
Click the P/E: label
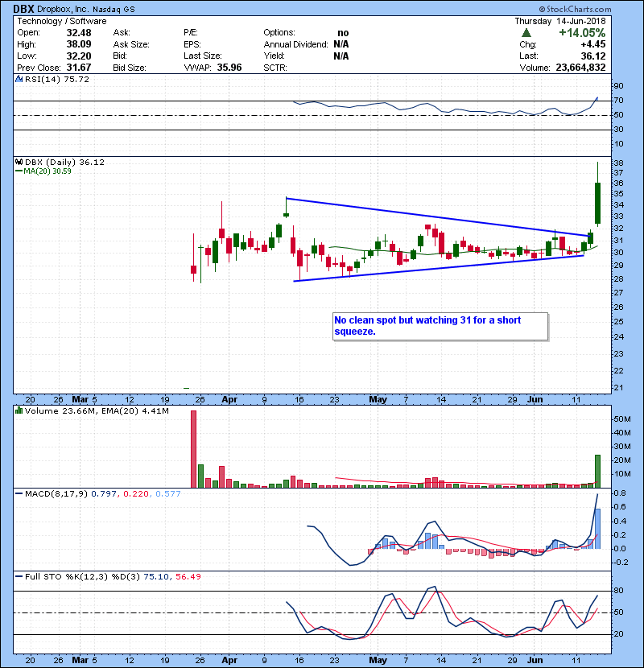pos(191,33)
